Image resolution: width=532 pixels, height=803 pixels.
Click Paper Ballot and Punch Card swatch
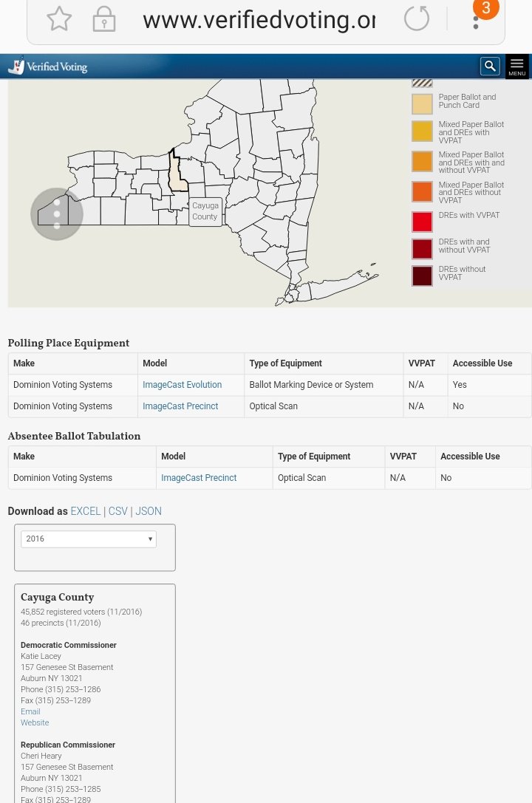422,103
